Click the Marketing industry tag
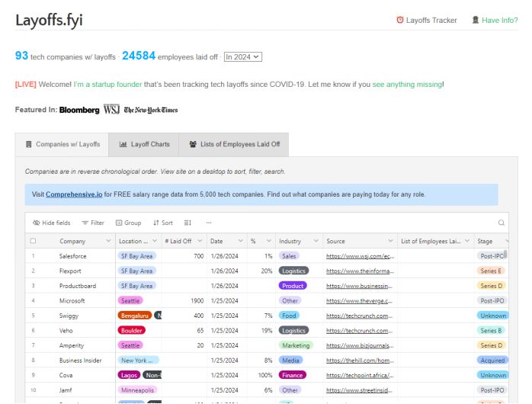Screen dimensions: 532x404 coord(296,345)
